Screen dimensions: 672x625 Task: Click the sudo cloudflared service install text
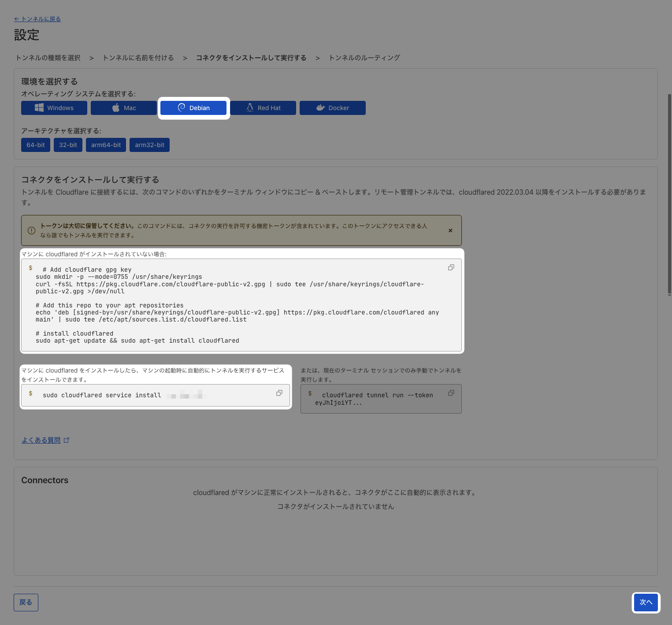(102, 396)
